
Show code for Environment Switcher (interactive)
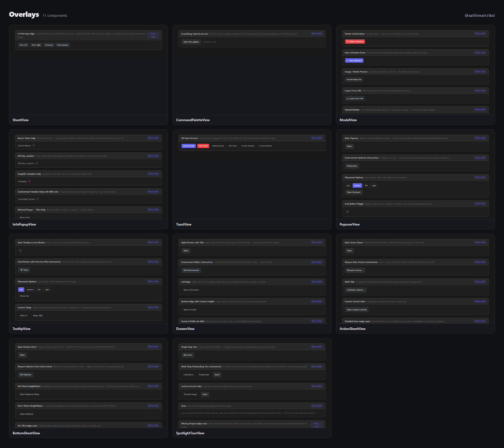click(x=480, y=158)
